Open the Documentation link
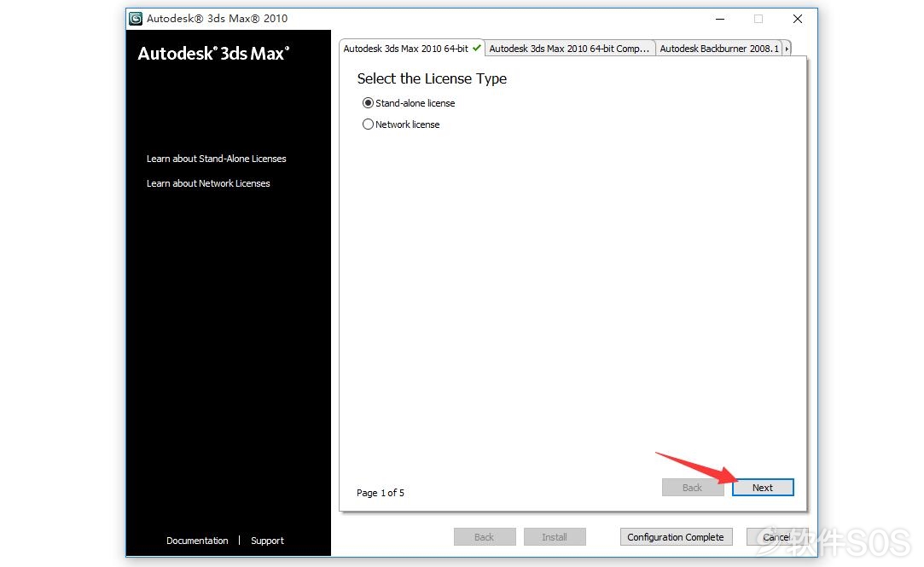 [x=197, y=541]
